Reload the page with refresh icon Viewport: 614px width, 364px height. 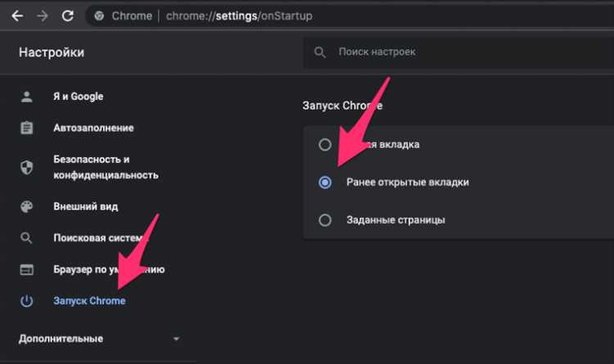pyautogui.click(x=67, y=16)
